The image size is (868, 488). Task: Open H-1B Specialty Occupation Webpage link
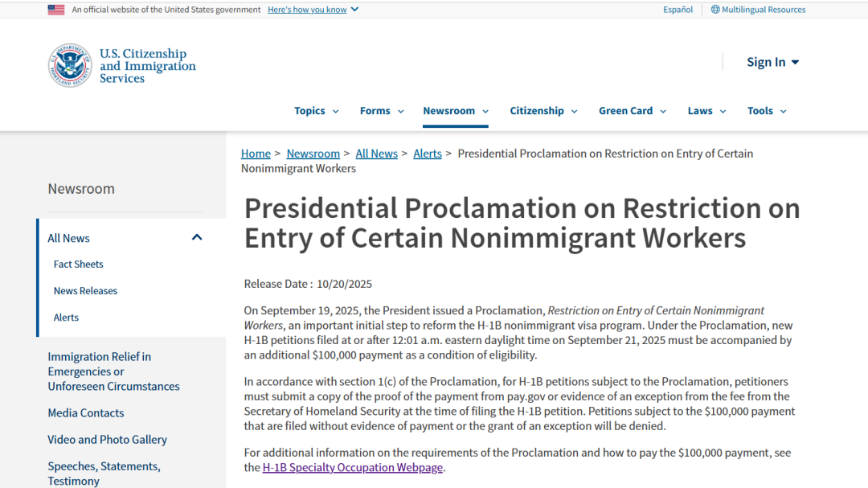click(x=353, y=468)
